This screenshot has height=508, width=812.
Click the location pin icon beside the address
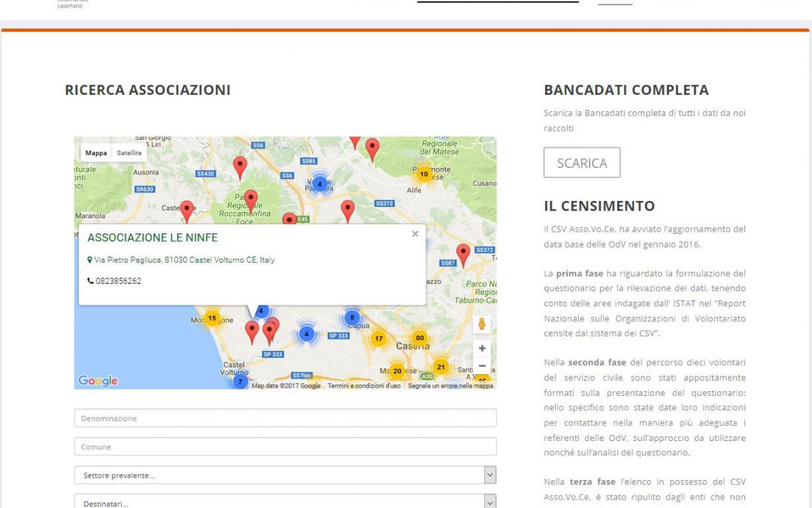(x=89, y=260)
